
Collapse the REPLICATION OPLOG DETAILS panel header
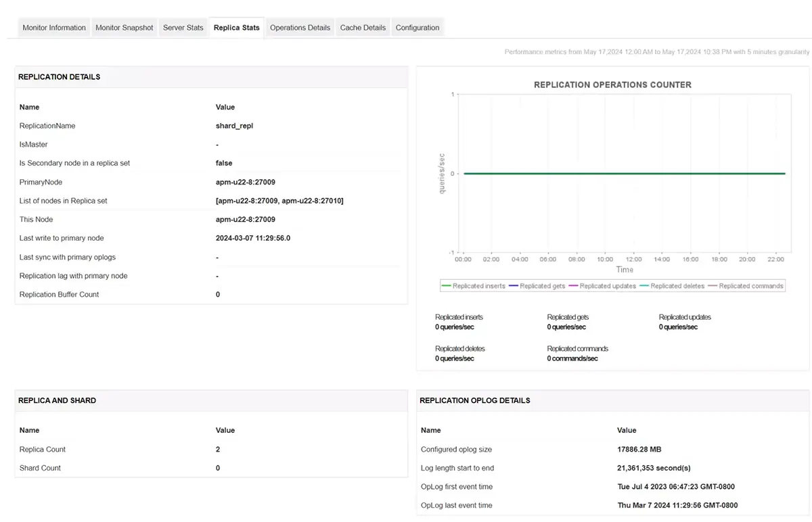click(474, 400)
